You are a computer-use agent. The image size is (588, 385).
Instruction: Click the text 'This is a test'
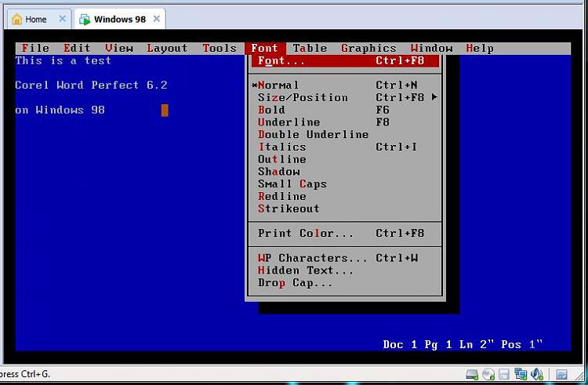click(x=64, y=60)
